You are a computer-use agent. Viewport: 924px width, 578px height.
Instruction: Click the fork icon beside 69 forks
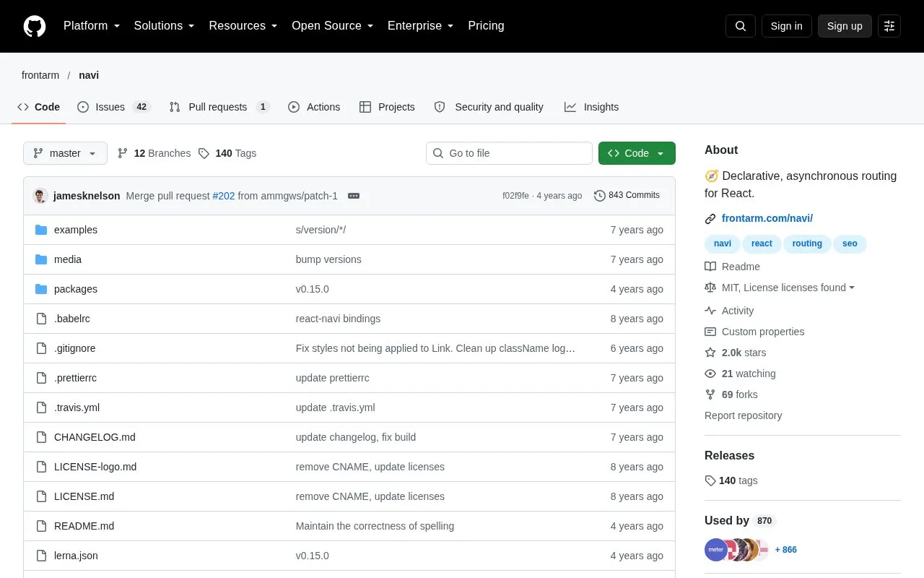click(x=710, y=394)
